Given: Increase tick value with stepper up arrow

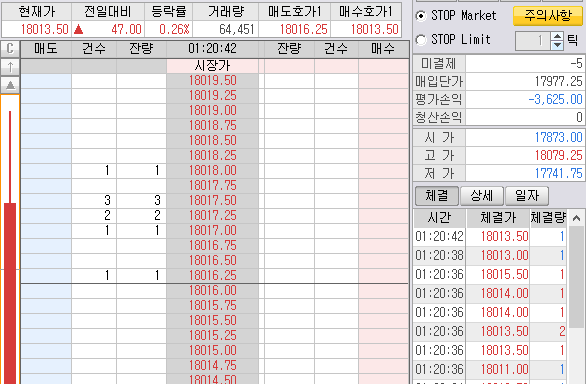Looking at the screenshot, I should click(557, 36).
